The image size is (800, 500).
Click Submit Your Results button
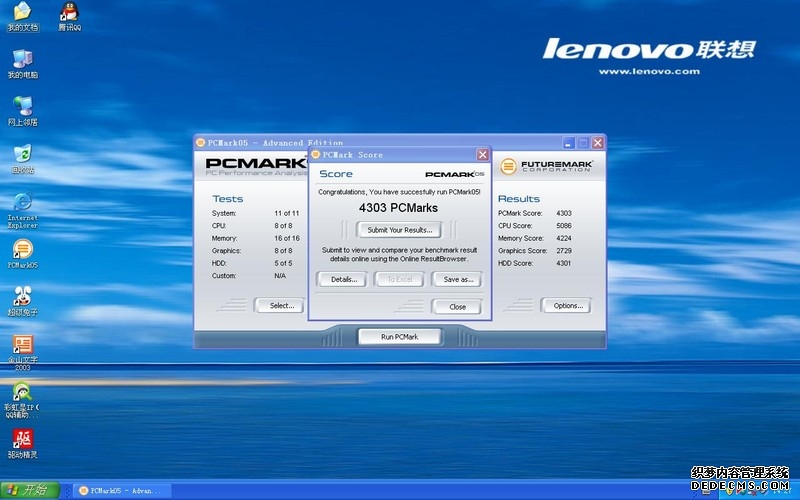pyautogui.click(x=399, y=230)
